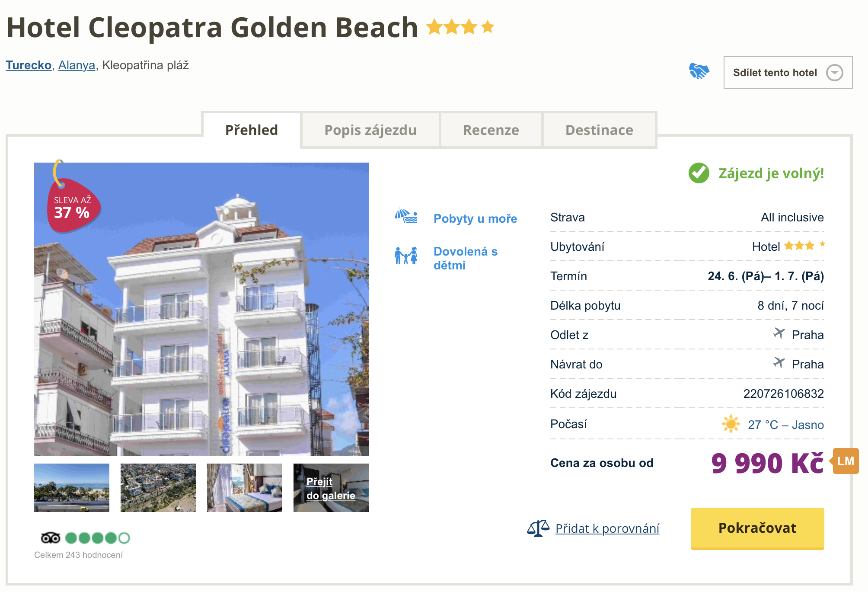This screenshot has height=592, width=868.
Task: Click the green availability checkmark icon
Action: [699, 173]
